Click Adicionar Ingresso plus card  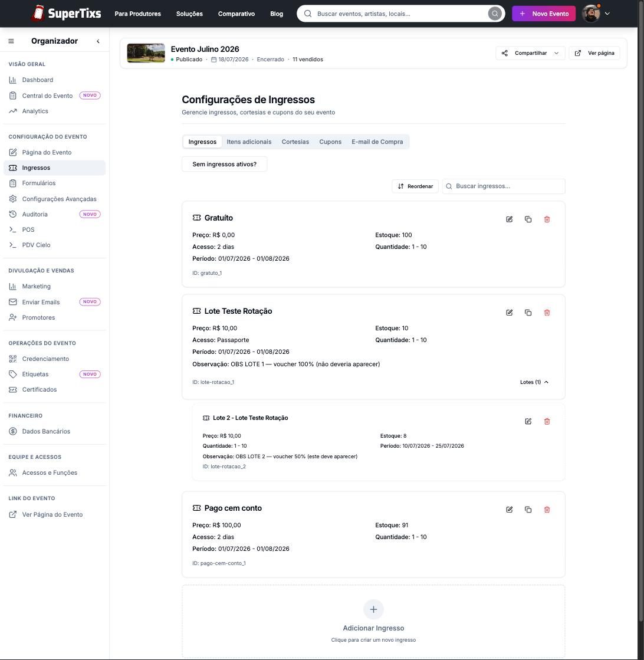pyautogui.click(x=373, y=621)
